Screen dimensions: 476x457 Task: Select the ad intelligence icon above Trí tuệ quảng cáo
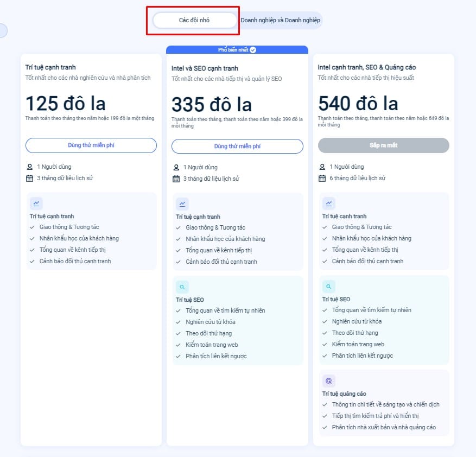pyautogui.click(x=328, y=380)
